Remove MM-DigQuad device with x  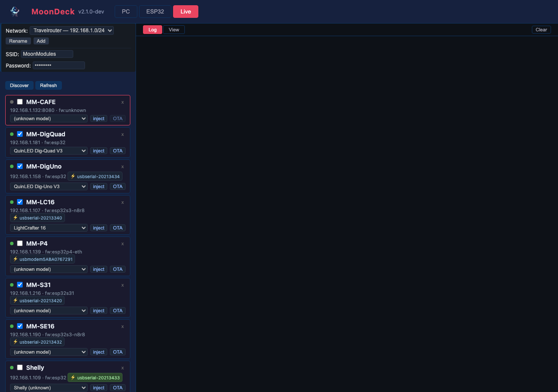pos(122,134)
